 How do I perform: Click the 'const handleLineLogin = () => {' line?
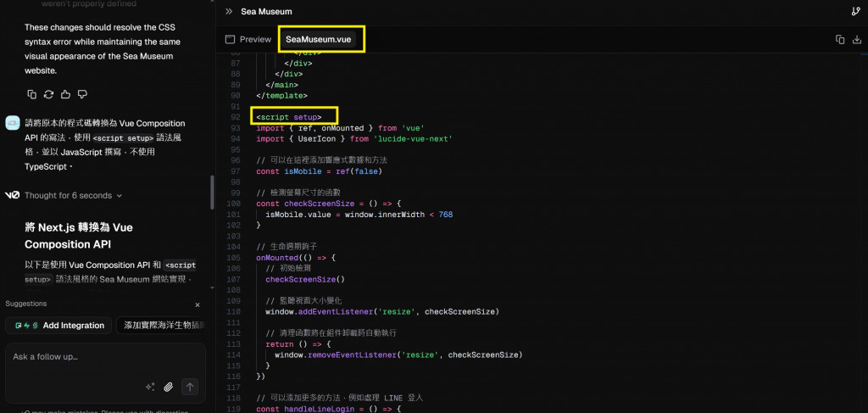point(328,409)
